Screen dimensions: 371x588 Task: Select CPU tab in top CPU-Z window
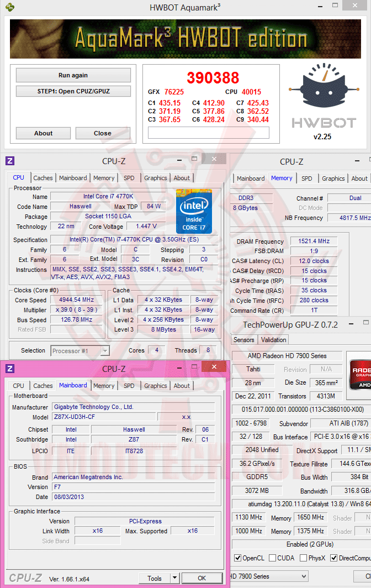tap(18, 177)
